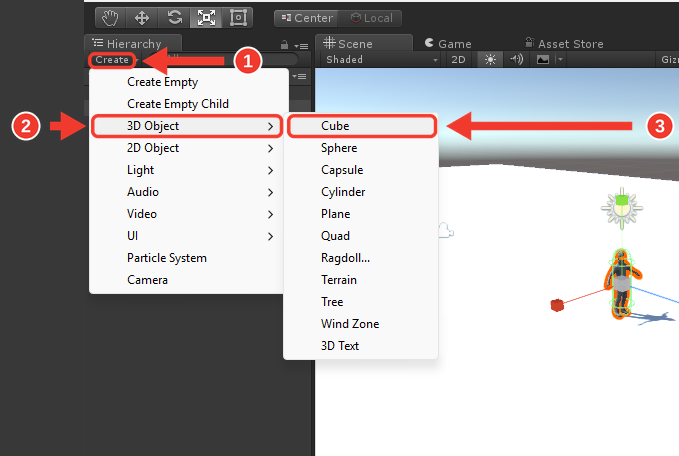Open the Shaded draw mode dropdown
Screen dimensions: 679x456
(382, 60)
